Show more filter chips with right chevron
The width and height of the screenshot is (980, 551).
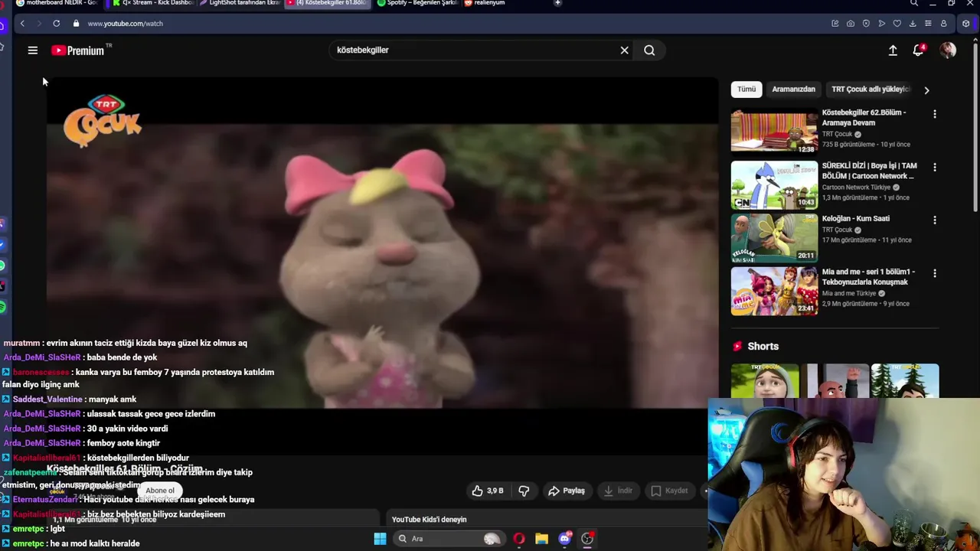click(x=926, y=90)
